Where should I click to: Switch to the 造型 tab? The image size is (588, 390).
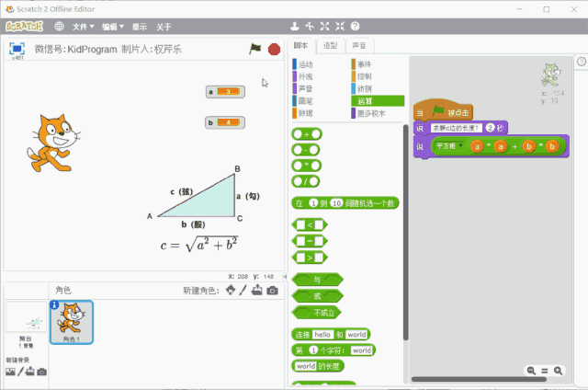pyautogui.click(x=330, y=46)
